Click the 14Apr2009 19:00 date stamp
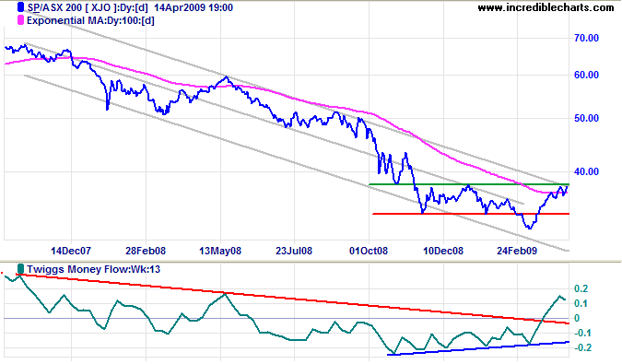 coord(194,7)
